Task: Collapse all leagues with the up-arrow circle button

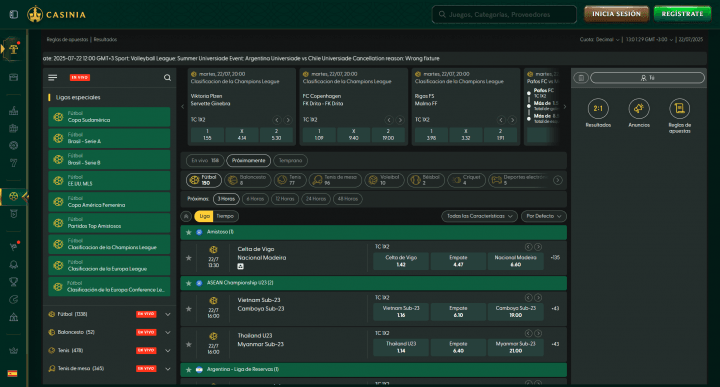Action: point(186,216)
